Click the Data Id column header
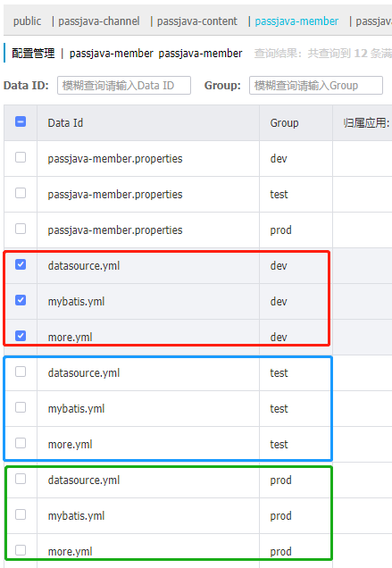This screenshot has width=392, height=568. pos(65,123)
